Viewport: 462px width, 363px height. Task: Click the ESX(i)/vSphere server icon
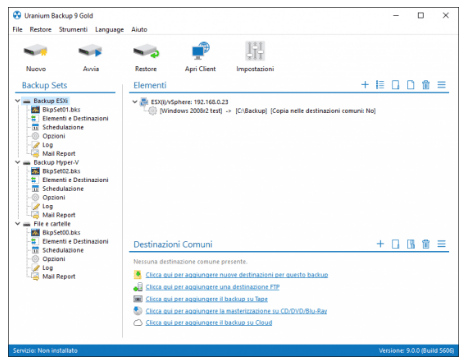coord(144,102)
